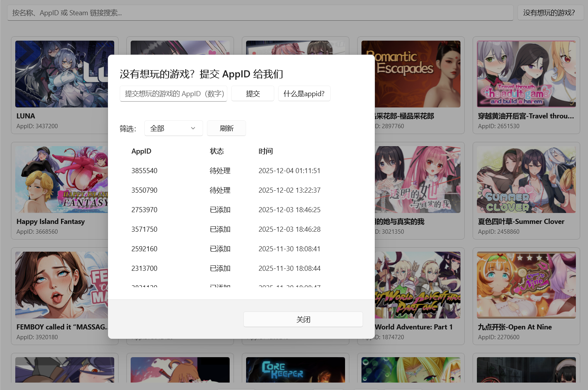Viewport: 588px width, 390px height.
Task: Open the Core Keeper game thumbnail
Action: click(x=295, y=370)
